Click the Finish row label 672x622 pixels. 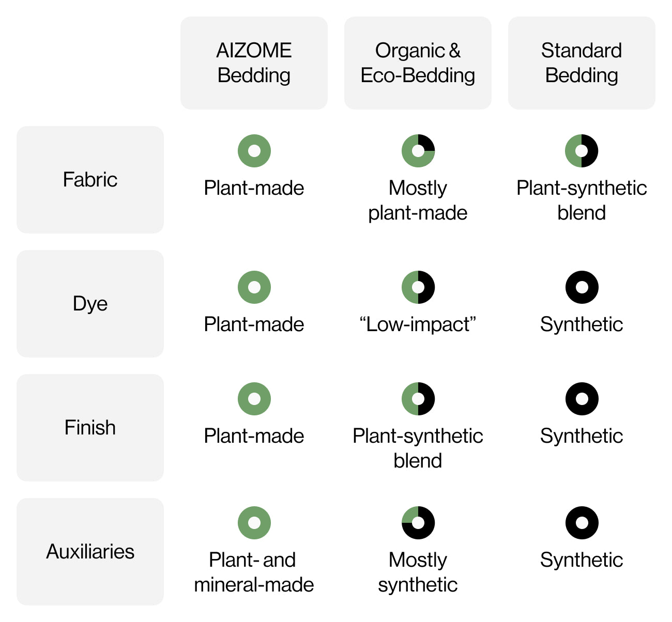90,428
